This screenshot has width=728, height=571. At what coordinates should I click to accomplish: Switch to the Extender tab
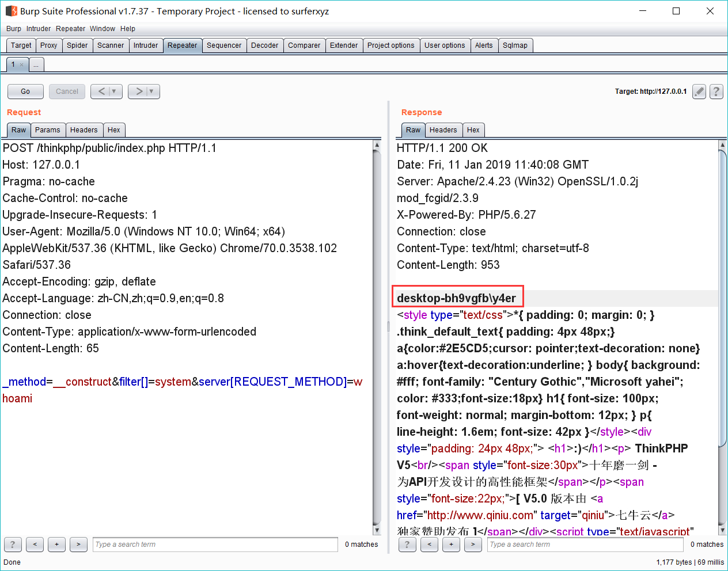click(x=344, y=45)
